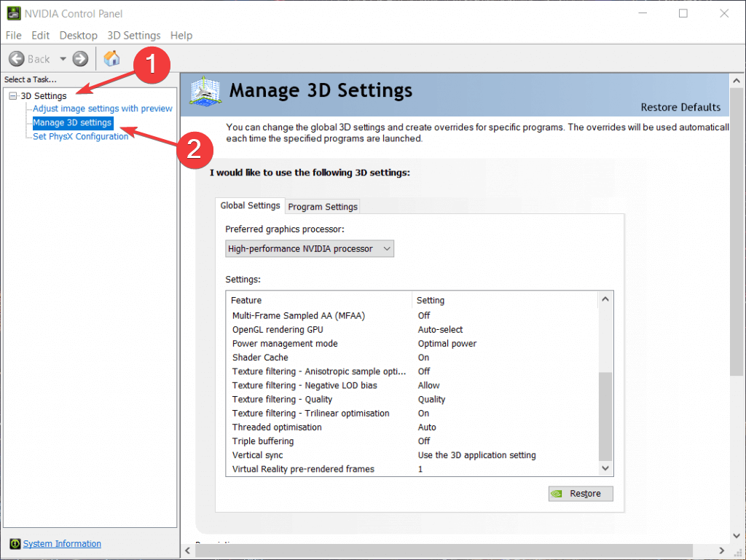Open Adjust image settings with preview
The width and height of the screenshot is (746, 560).
pyautogui.click(x=102, y=109)
